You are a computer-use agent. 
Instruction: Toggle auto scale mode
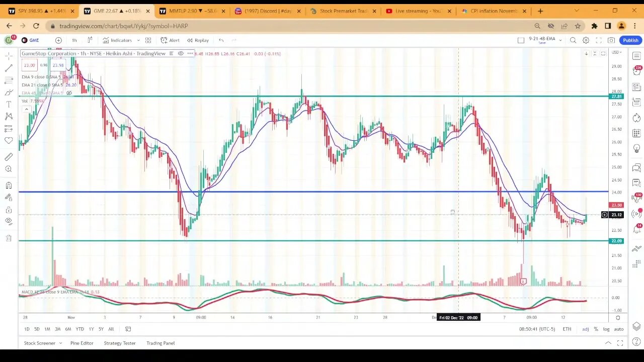pos(619,329)
